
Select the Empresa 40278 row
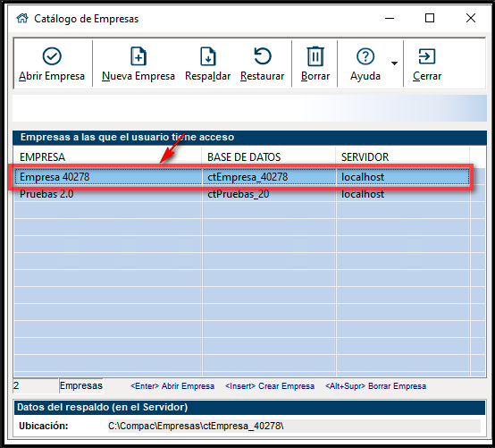pyautogui.click(x=242, y=177)
